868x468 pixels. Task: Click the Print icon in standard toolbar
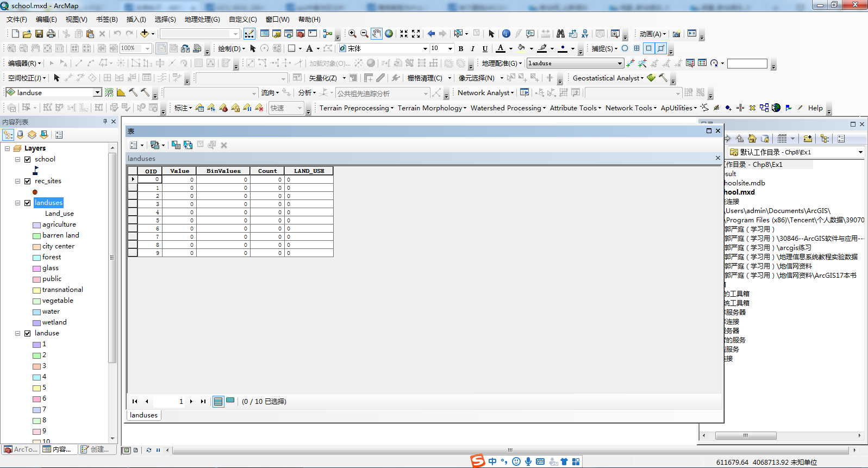[51, 34]
